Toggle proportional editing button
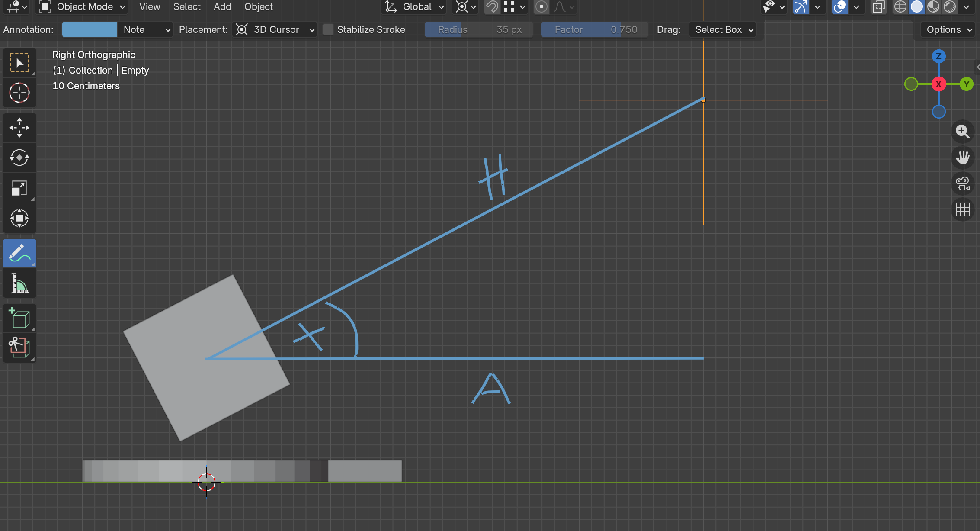This screenshot has height=531, width=980. (x=541, y=7)
